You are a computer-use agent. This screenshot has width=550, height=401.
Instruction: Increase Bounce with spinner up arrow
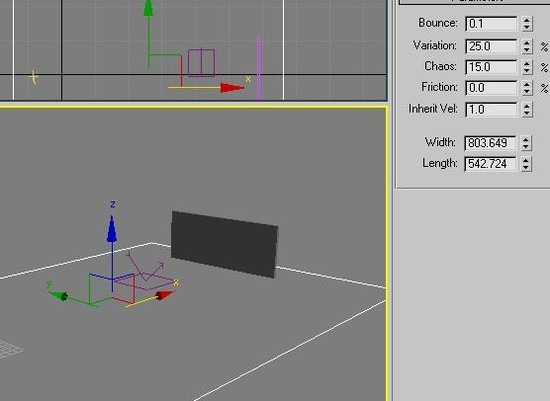click(x=527, y=20)
